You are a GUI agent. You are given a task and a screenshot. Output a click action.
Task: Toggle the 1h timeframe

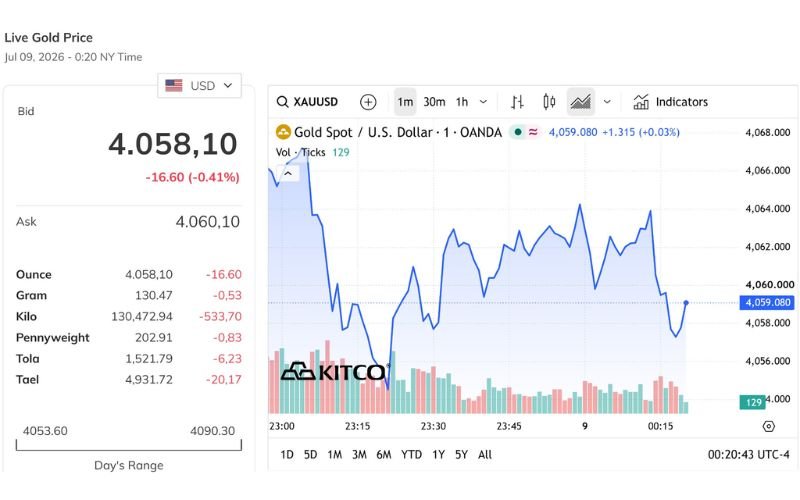point(462,102)
